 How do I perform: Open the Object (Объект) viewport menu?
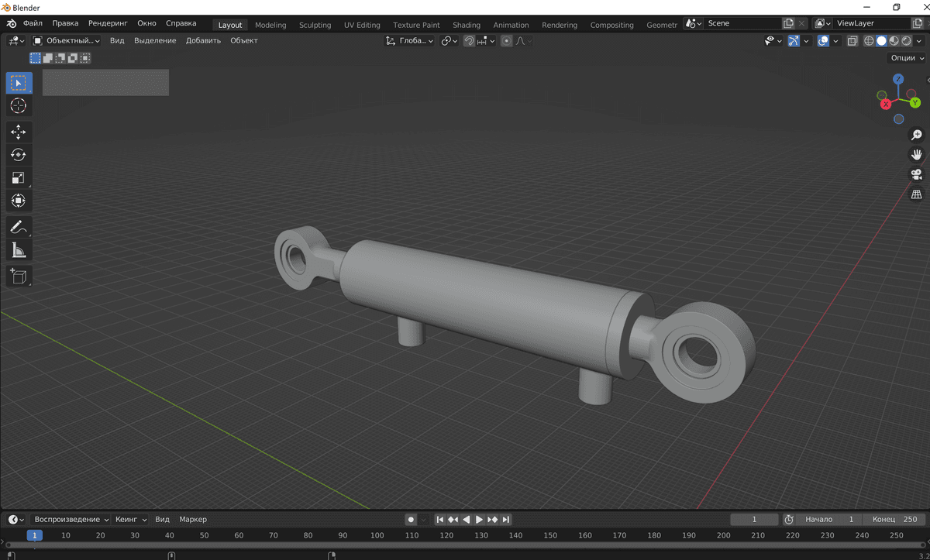244,40
